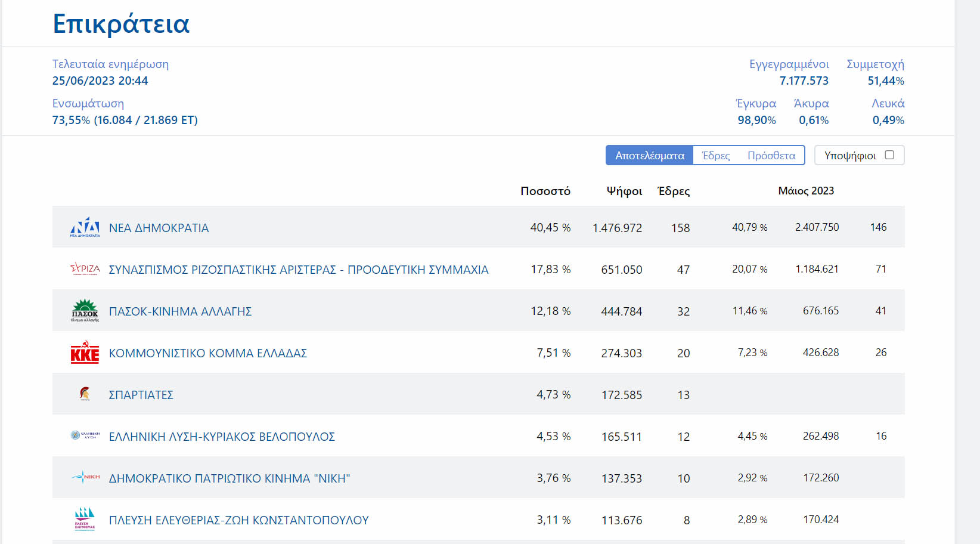Click the PASOK green sun logo
980x544 pixels.
click(85, 311)
